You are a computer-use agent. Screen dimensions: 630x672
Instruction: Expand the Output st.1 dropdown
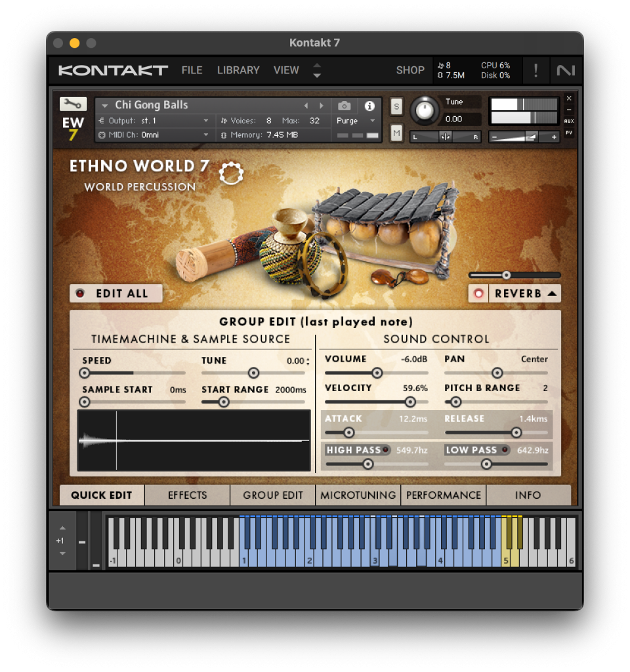pos(154,121)
